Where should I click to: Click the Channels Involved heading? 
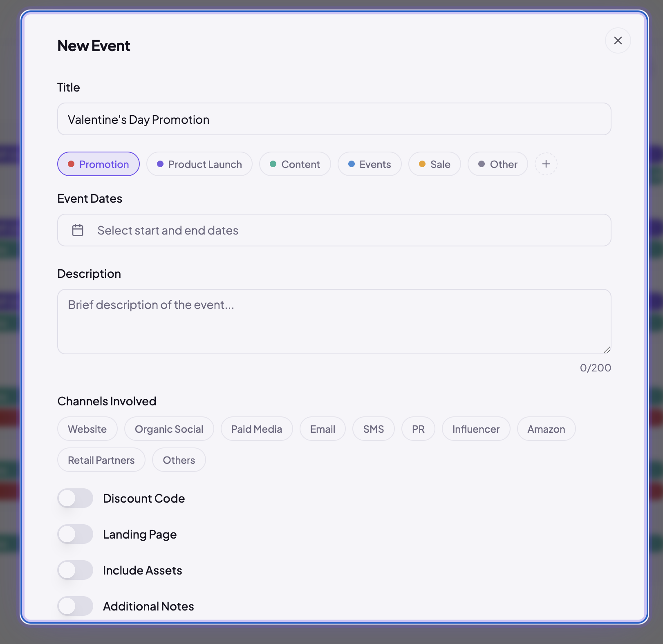(x=107, y=401)
